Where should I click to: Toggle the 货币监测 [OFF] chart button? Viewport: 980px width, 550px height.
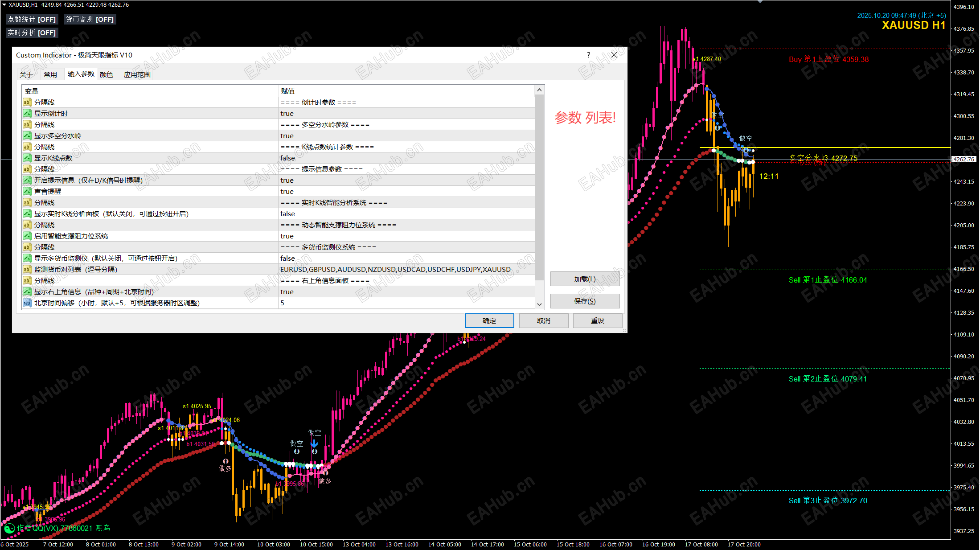click(x=90, y=19)
